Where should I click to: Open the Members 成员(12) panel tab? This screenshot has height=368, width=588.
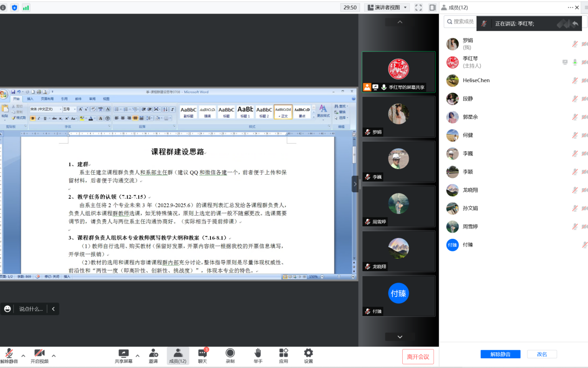[178, 356]
